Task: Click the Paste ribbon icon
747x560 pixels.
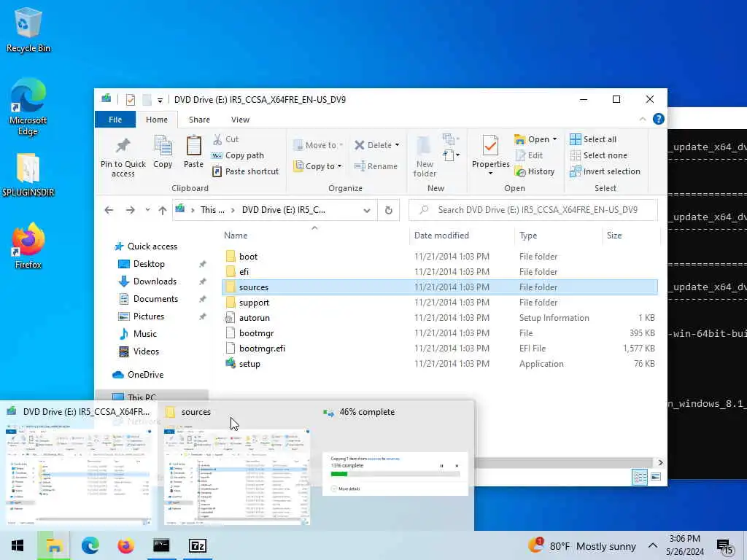Action: pyautogui.click(x=193, y=152)
